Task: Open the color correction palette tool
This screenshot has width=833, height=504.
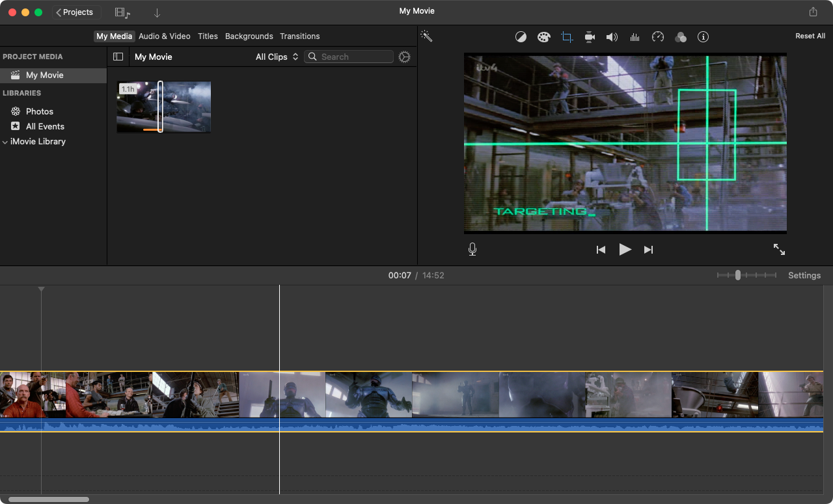Action: (x=543, y=37)
